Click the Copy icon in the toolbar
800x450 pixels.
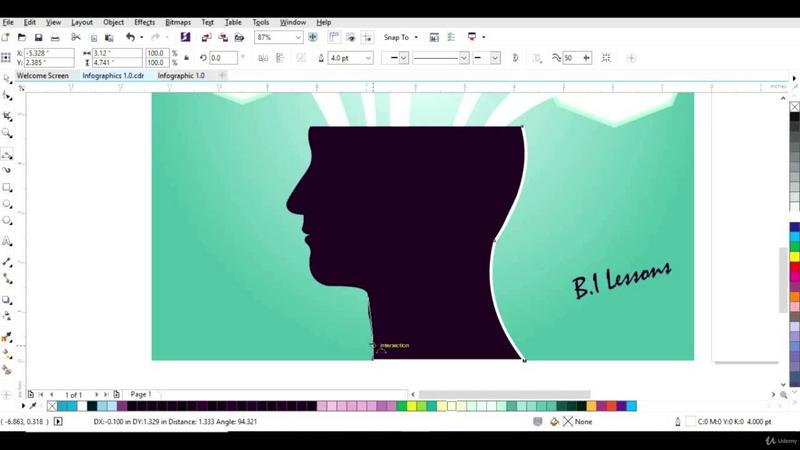coord(93,38)
